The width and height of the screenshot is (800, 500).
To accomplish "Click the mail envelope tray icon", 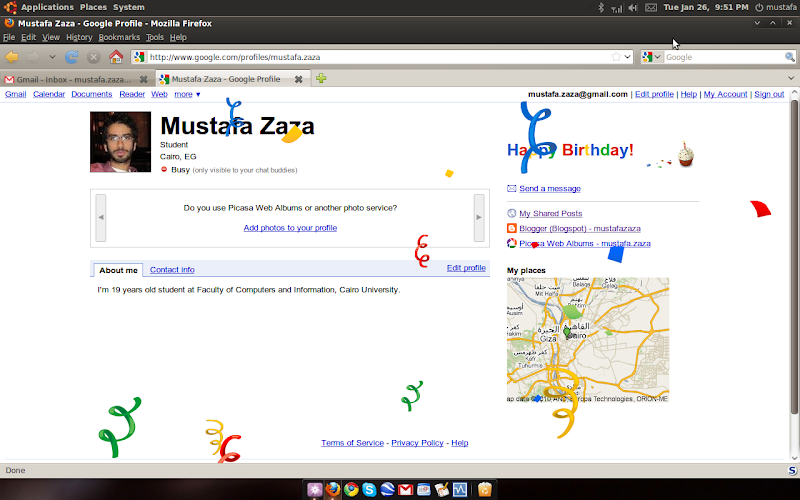I will click(651, 7).
